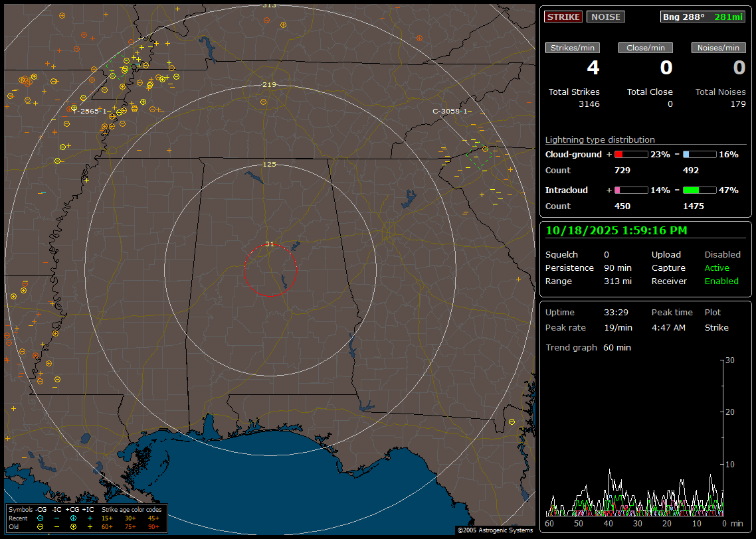Select the Strikes/min counter label
The width and height of the screenshot is (756, 539).
[573, 48]
